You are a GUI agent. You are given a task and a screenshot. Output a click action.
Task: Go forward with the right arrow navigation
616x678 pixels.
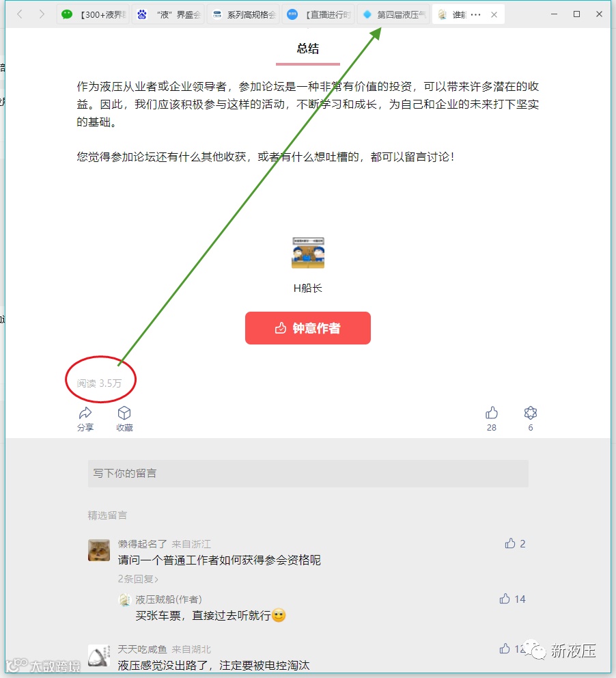tap(42, 14)
